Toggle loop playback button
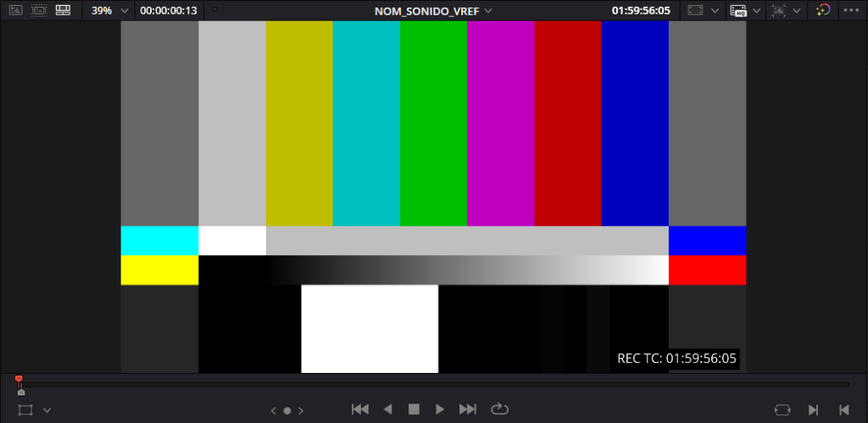 click(499, 409)
